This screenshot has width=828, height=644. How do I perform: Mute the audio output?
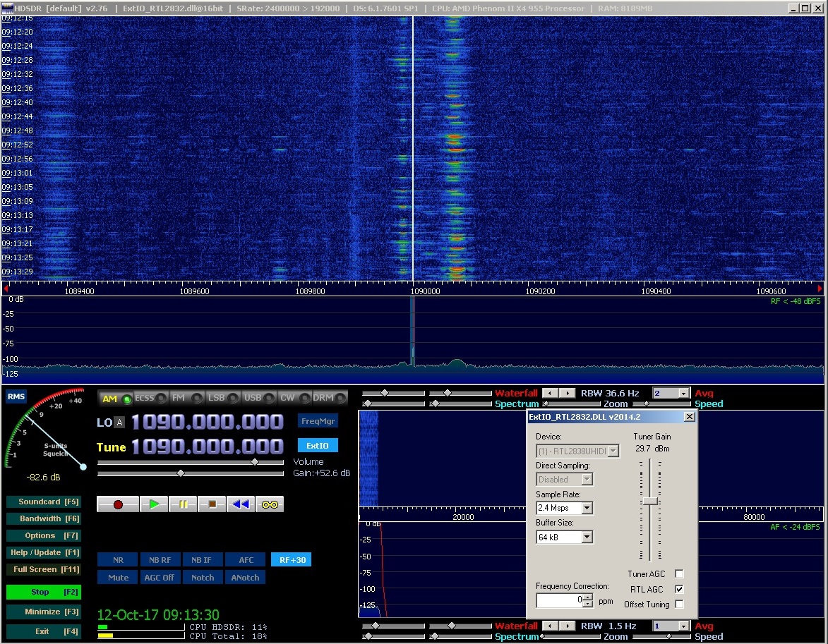118,578
